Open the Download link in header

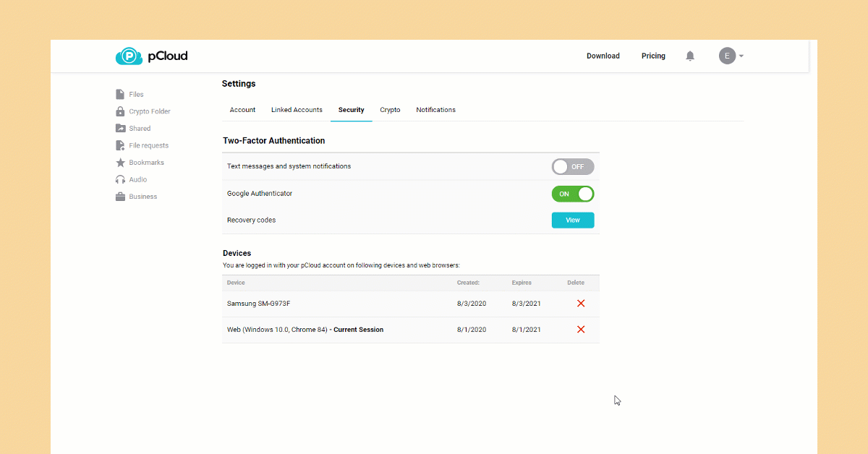coord(603,56)
